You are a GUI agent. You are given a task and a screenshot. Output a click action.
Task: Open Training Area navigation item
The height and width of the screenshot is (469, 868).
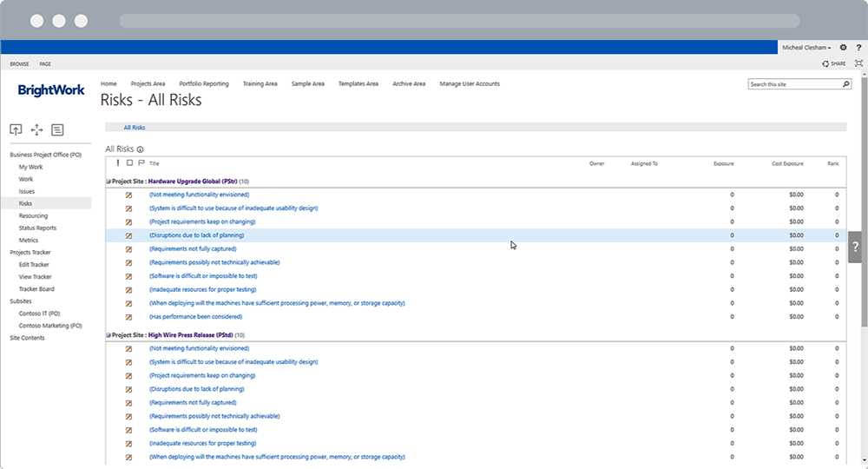(260, 83)
